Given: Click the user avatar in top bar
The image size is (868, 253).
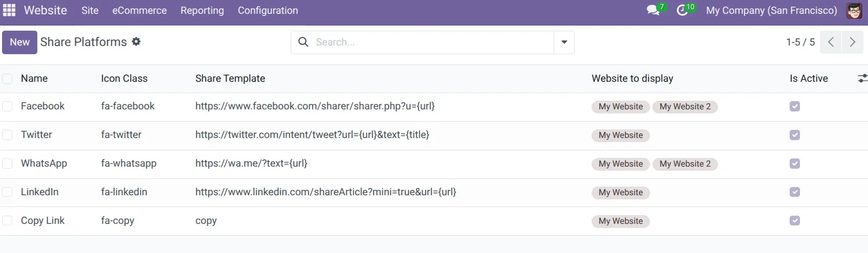Looking at the screenshot, I should click(854, 10).
